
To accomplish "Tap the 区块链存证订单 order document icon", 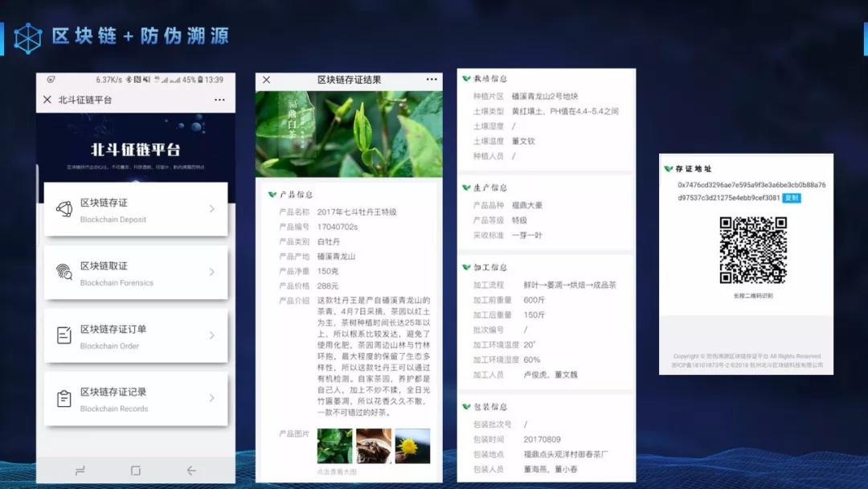I will pos(64,335).
